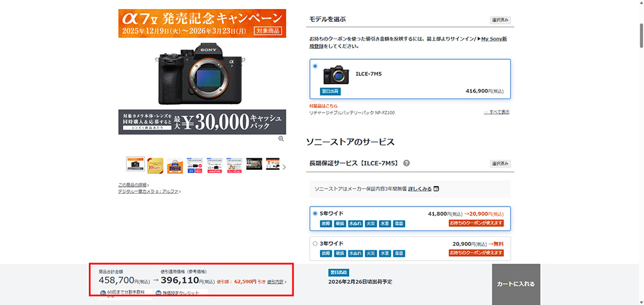Click the 水害 tag under 3年ワイド

[x=385, y=254]
